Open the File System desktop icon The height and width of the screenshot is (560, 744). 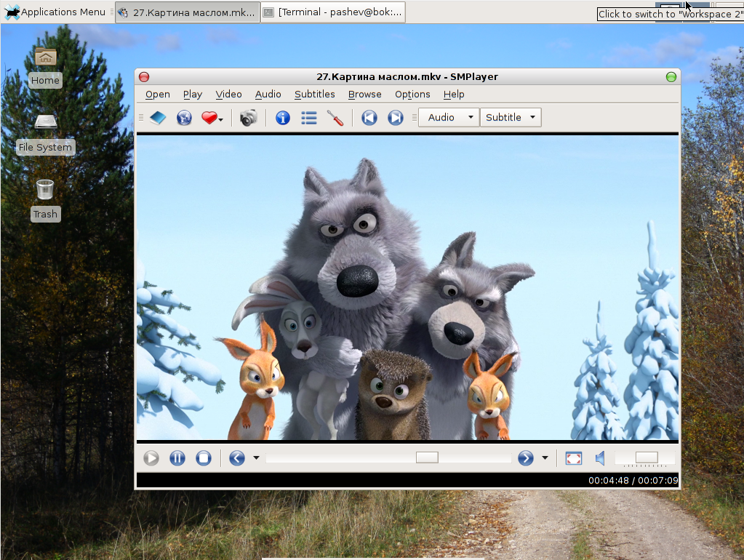tap(46, 135)
